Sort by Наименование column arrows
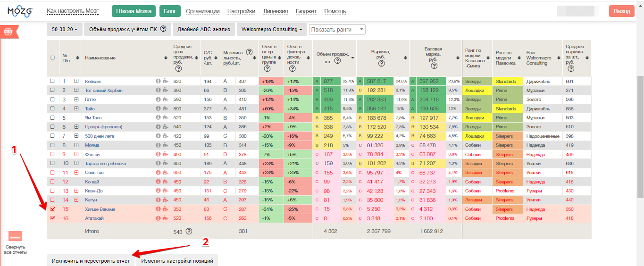Viewport: 644px width, 266px height. point(166,58)
